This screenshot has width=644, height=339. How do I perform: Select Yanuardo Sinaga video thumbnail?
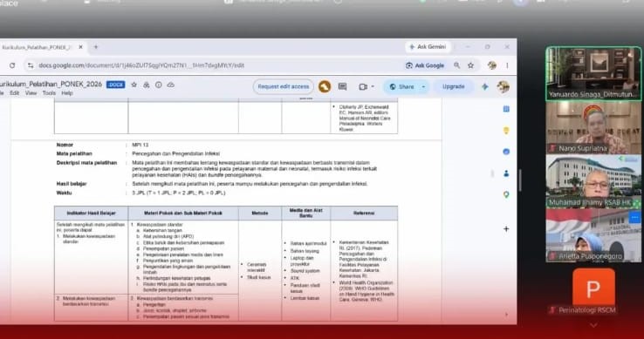[593, 73]
